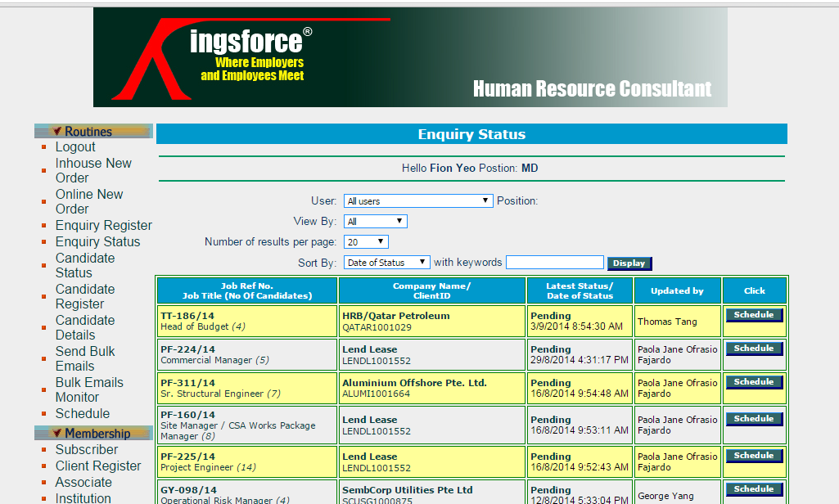
Task: Select job ref PF-160/14
Action: tap(187, 415)
